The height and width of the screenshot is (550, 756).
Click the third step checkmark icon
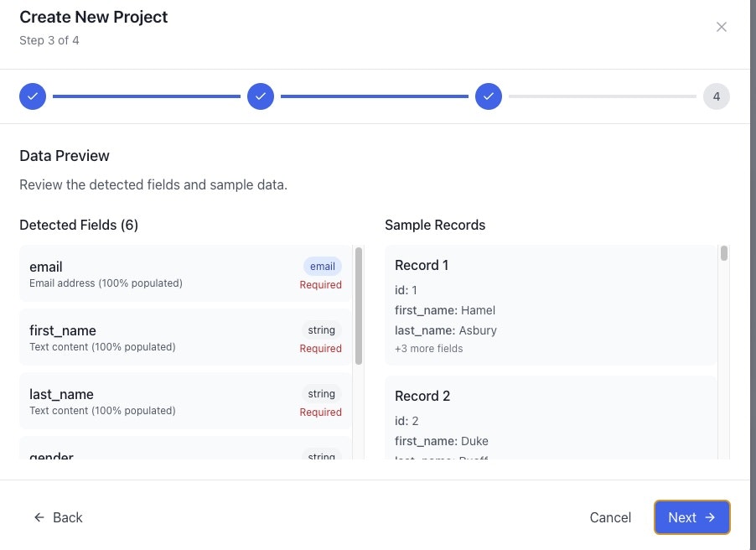489,96
